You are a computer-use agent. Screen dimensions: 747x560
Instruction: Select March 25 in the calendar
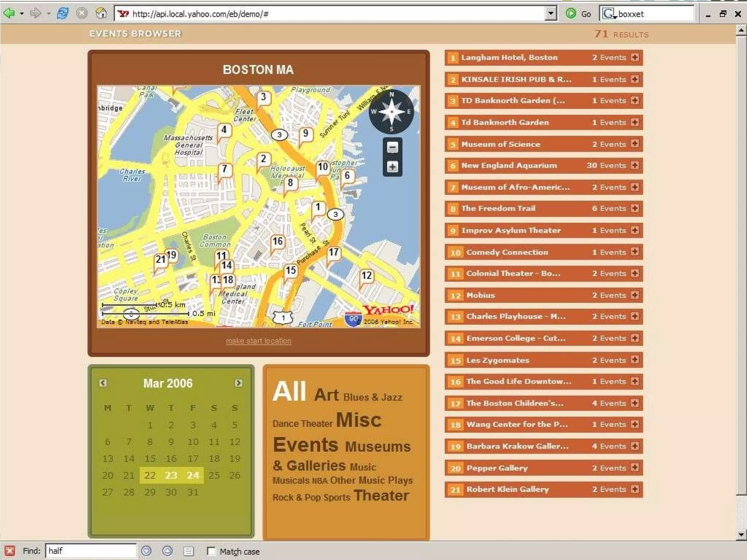(x=214, y=475)
